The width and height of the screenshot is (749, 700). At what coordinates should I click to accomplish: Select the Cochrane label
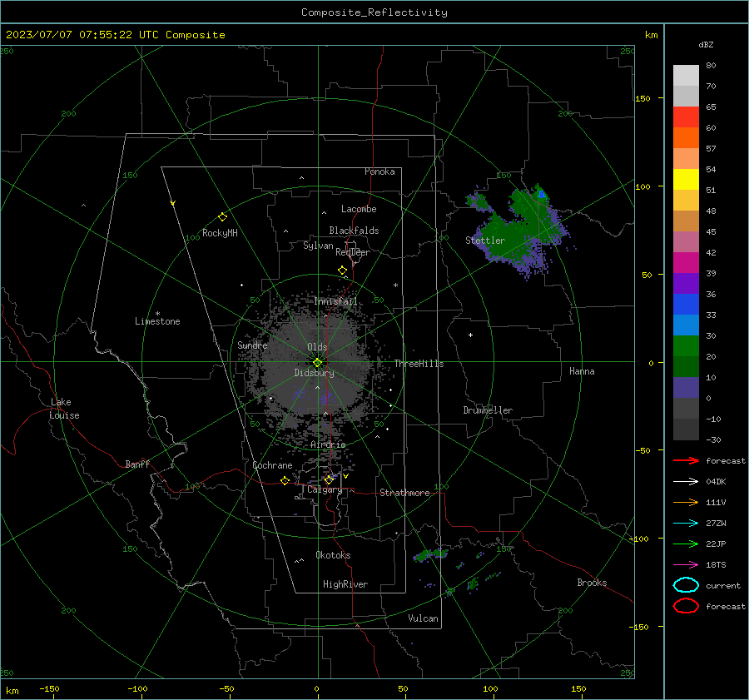[x=272, y=465]
